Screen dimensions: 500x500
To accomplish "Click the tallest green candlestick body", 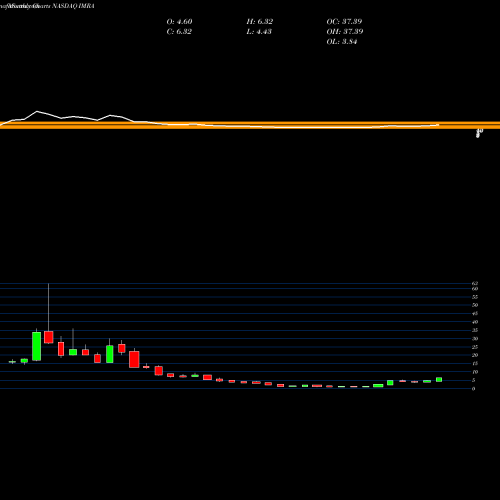I will (37, 346).
